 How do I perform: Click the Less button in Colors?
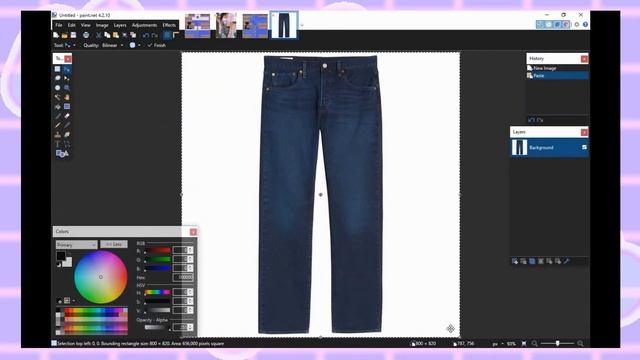[x=114, y=244]
